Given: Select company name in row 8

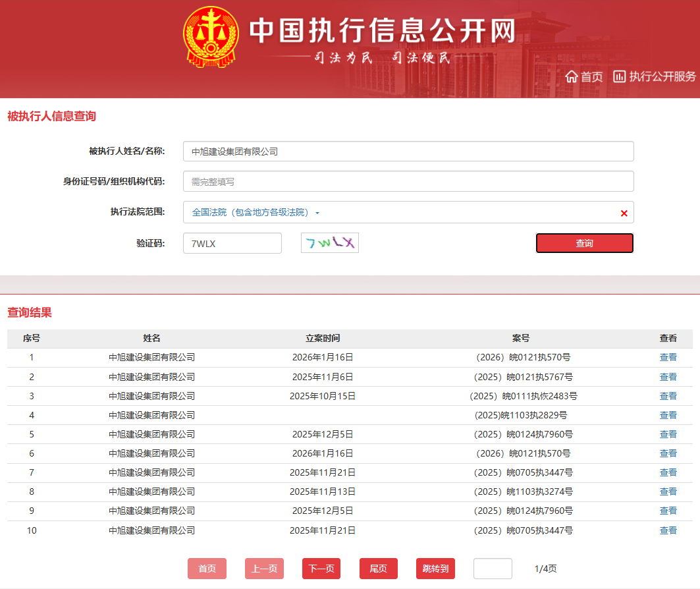Looking at the screenshot, I should [151, 491].
